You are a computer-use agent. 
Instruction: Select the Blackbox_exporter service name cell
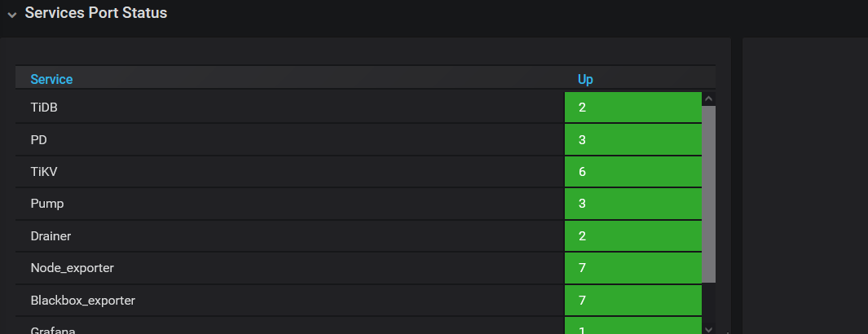(289, 301)
